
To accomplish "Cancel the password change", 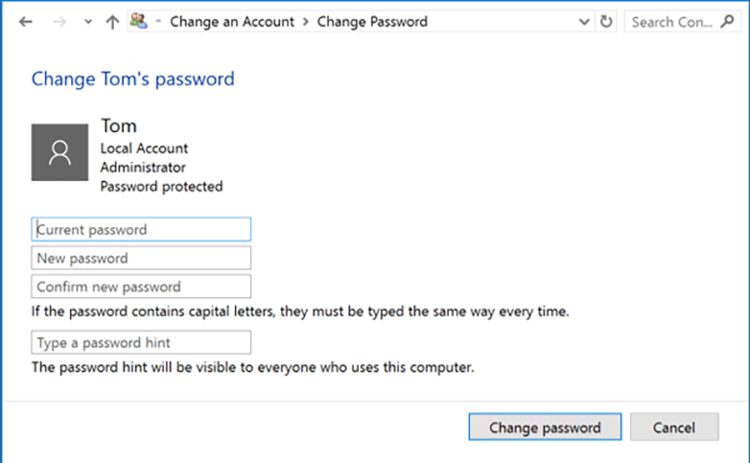I will (x=674, y=427).
